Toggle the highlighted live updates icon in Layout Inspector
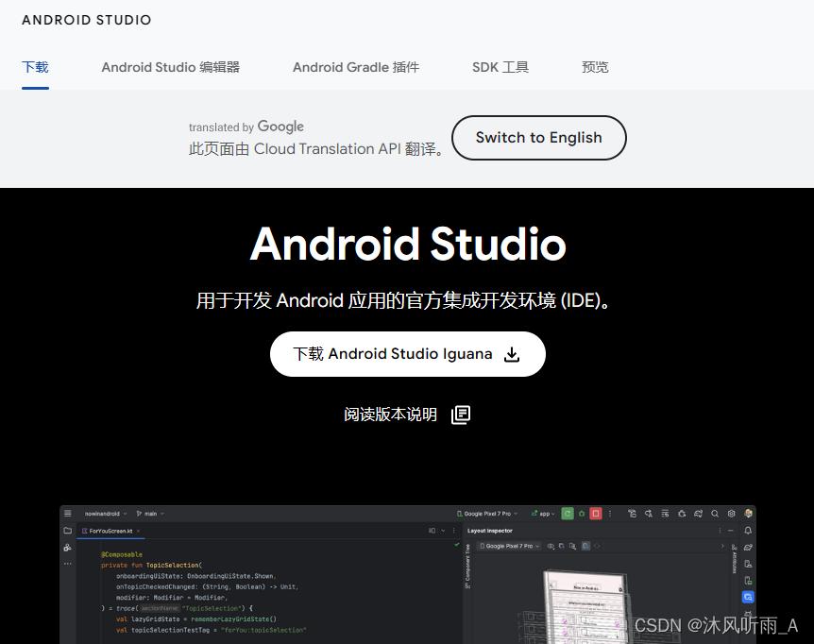 point(585,546)
